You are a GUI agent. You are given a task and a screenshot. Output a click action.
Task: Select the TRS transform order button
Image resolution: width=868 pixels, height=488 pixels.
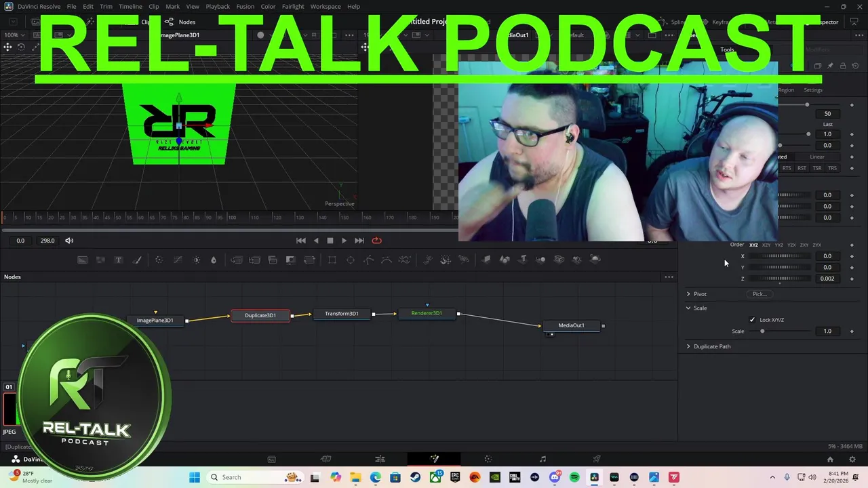pyautogui.click(x=832, y=168)
